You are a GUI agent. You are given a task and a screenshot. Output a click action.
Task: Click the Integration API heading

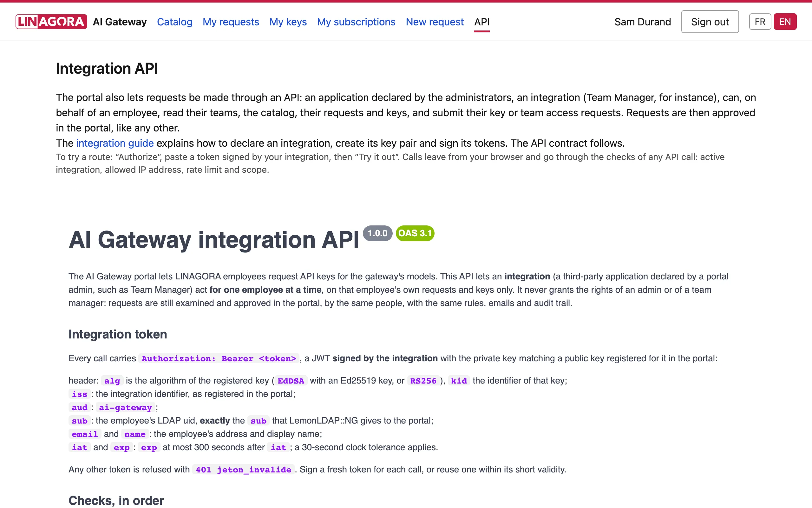tap(107, 69)
